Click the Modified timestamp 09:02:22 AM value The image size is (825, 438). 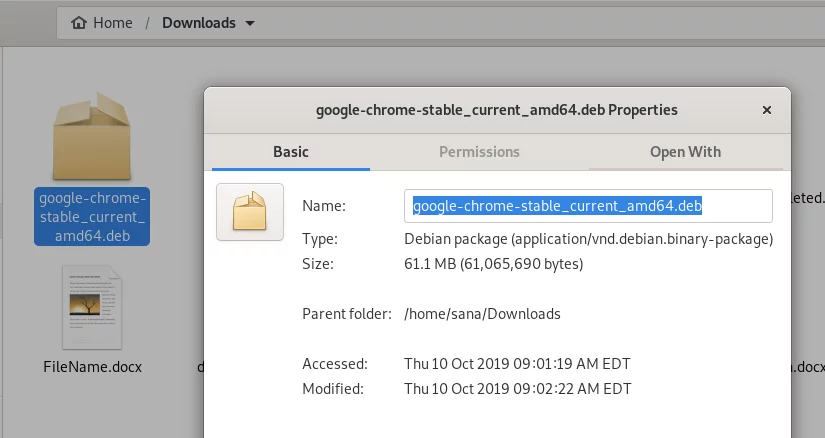pos(518,389)
